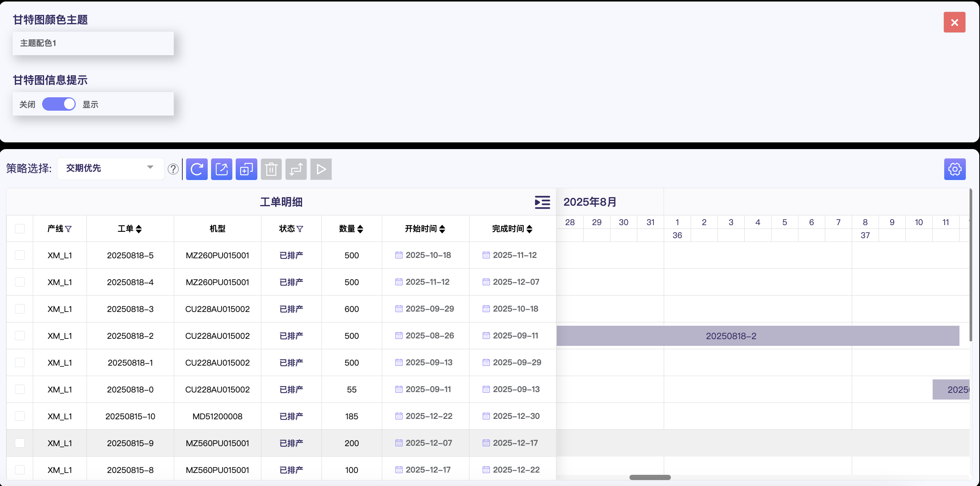980x486 pixels.
Task: Open the 产线 column filter
Action: (x=69, y=229)
